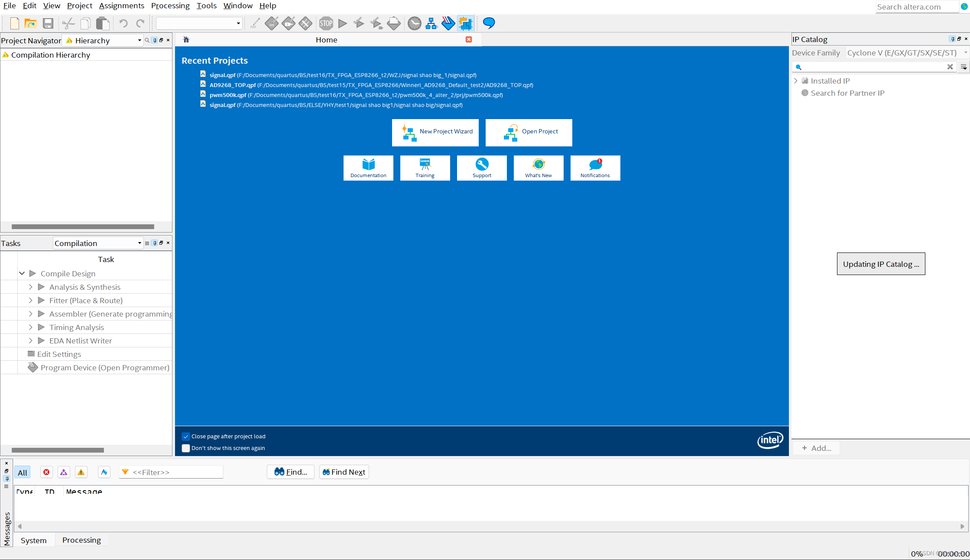Open the Documentation tile
Viewport: 970px width, 560px height.
(368, 168)
